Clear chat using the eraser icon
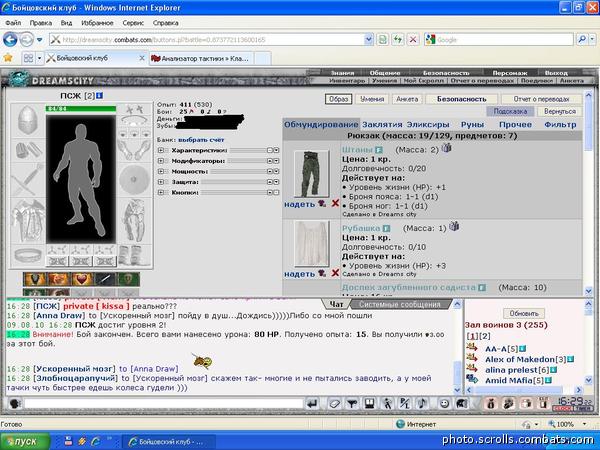Screen dimensions: 600x450 pyautogui.click(x=334, y=403)
